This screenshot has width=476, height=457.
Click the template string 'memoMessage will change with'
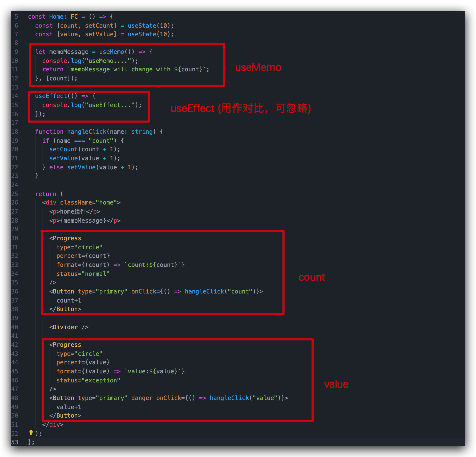pyautogui.click(x=120, y=70)
